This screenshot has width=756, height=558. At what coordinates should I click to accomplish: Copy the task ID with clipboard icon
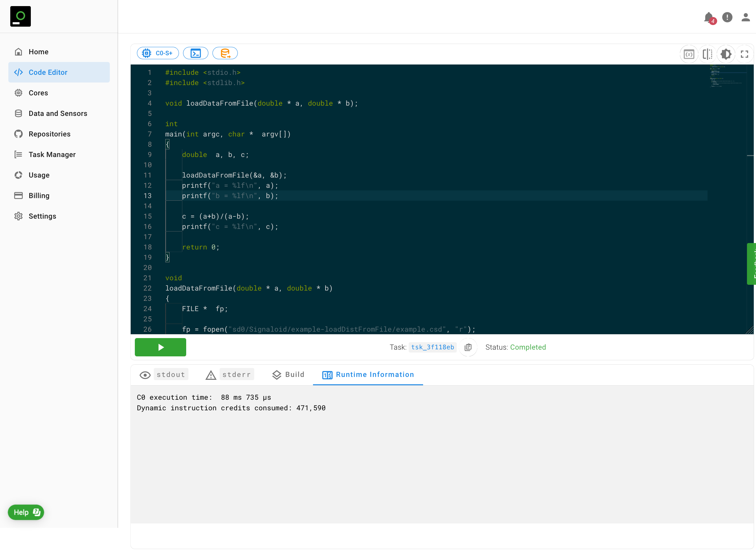(468, 347)
